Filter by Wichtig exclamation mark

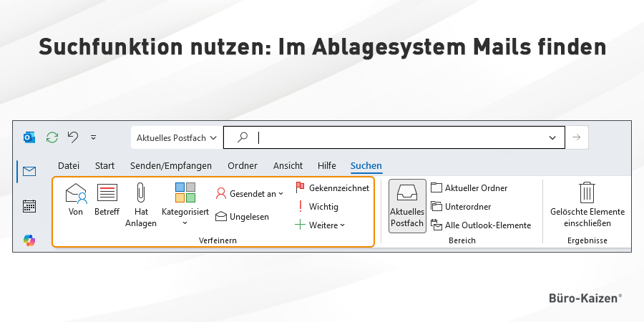tap(317, 207)
